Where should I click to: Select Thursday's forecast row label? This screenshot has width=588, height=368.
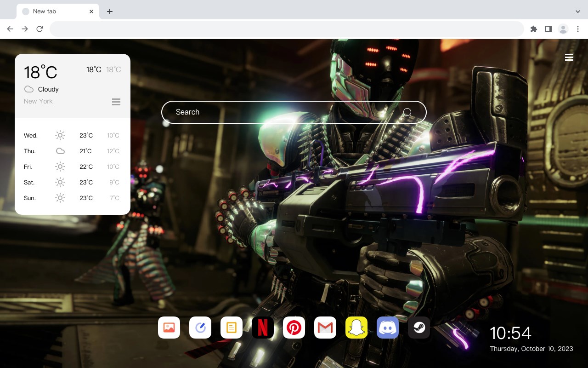click(30, 151)
